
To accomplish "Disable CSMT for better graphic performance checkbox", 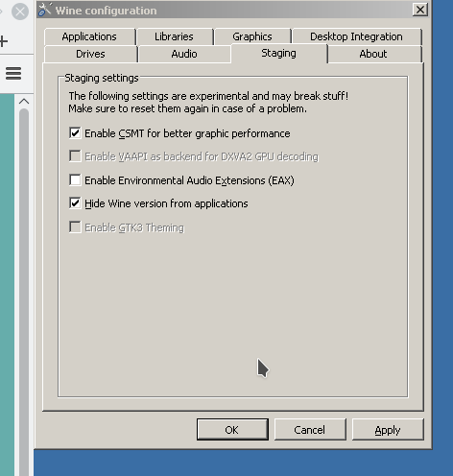I will click(75, 132).
